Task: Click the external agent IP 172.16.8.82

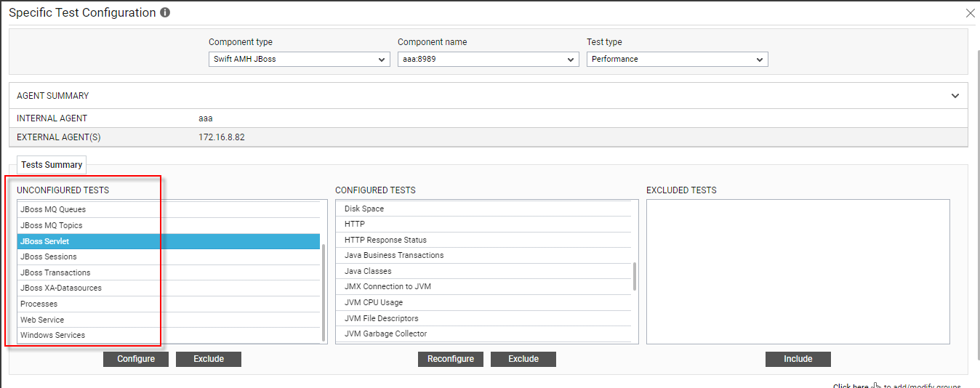Action: (x=222, y=137)
